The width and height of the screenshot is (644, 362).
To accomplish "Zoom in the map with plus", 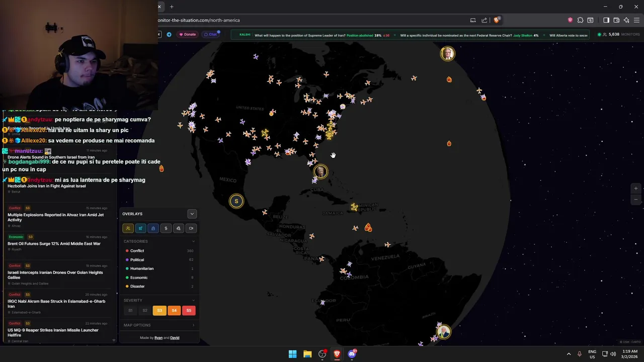I will (x=636, y=189).
